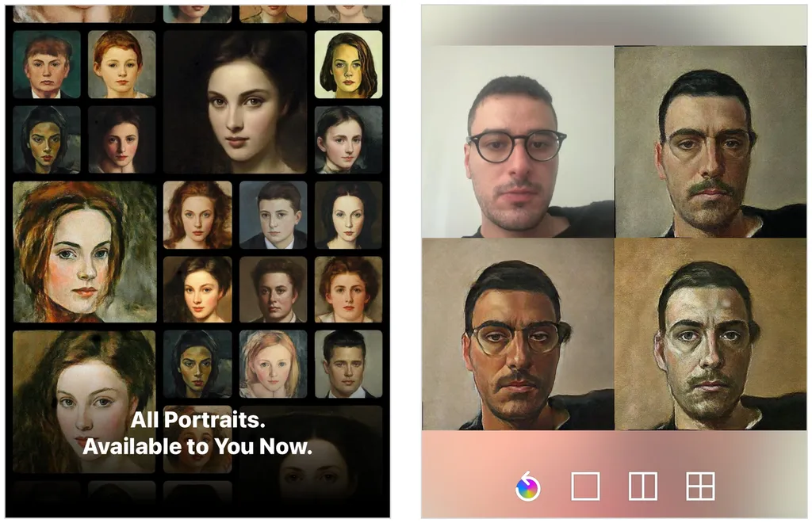The image size is (812, 523).
Task: Open the curly dark-haired man portrait
Action: coord(273,290)
